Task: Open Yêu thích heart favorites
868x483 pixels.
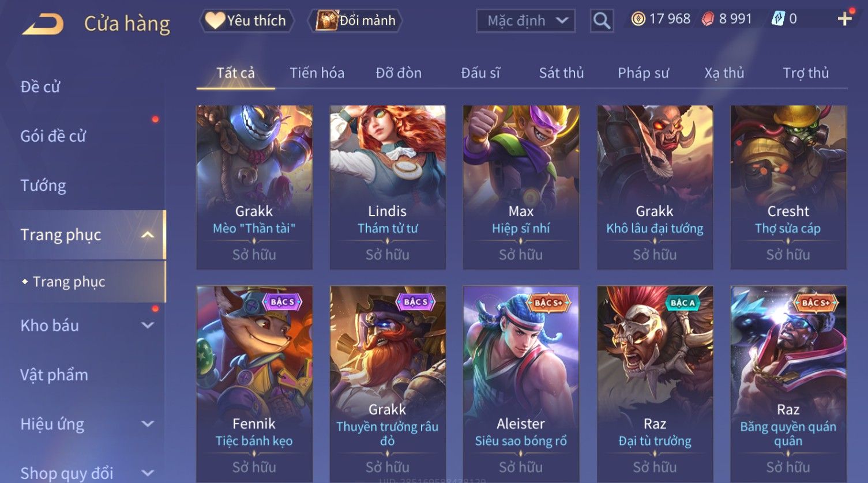Action: 246,21
